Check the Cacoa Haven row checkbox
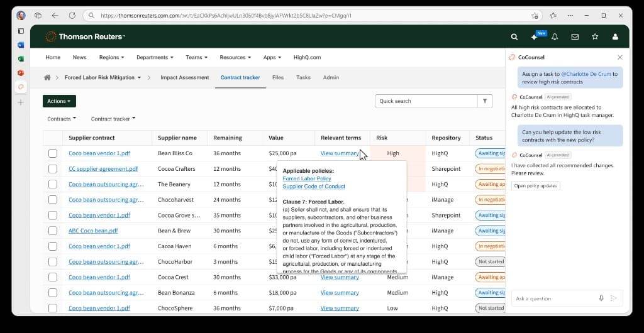Viewport: 644px width, 333px height. (53, 246)
